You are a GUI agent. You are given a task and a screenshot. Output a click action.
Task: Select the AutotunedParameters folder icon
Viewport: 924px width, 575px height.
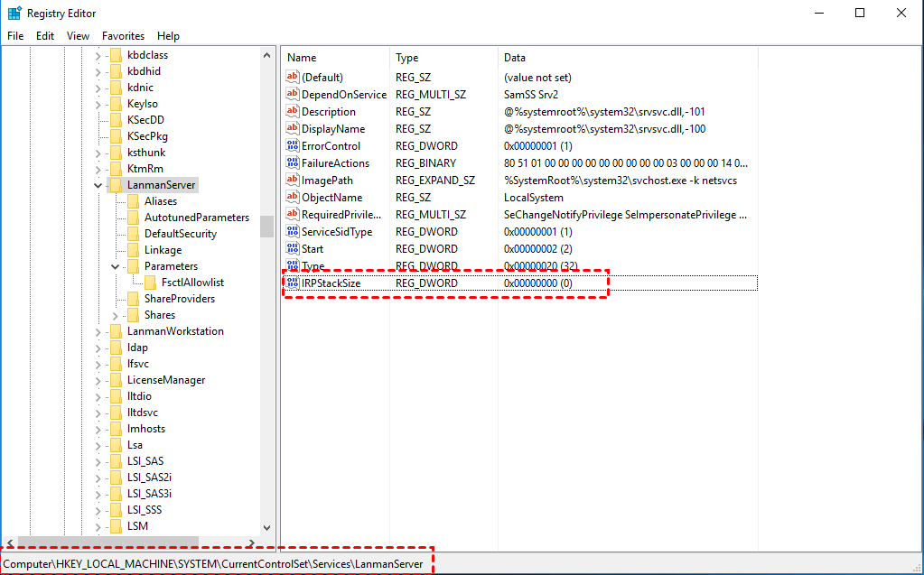tap(133, 218)
